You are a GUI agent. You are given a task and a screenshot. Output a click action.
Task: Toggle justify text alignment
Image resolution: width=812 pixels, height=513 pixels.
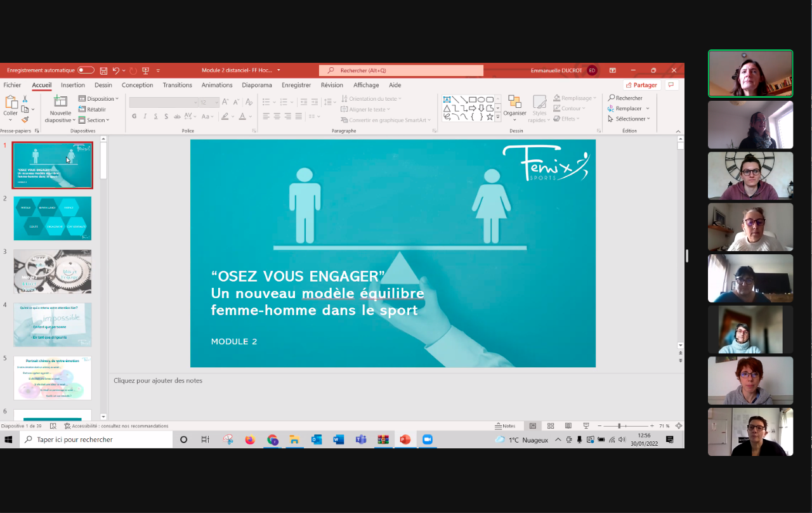[299, 117]
